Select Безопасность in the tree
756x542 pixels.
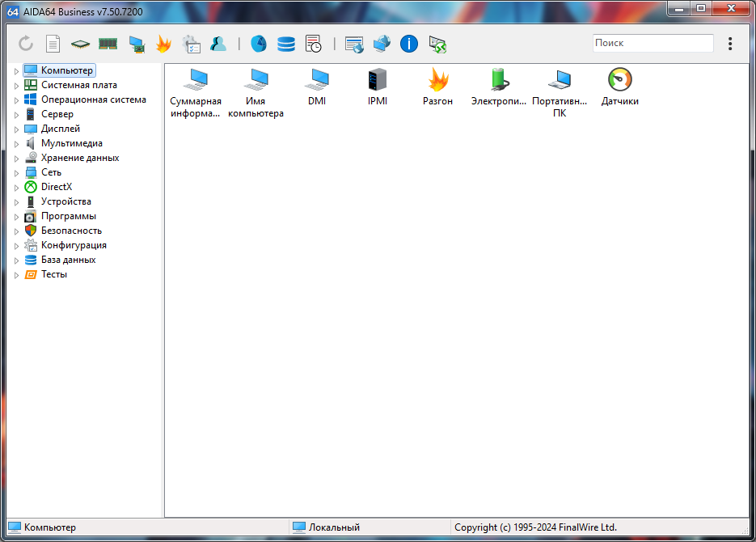point(71,231)
